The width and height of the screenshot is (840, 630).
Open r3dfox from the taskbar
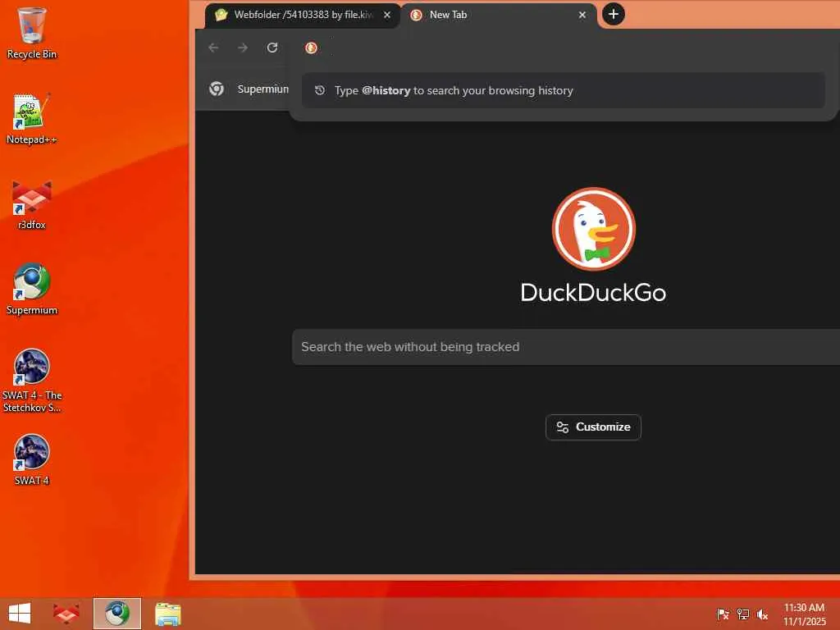click(x=66, y=614)
